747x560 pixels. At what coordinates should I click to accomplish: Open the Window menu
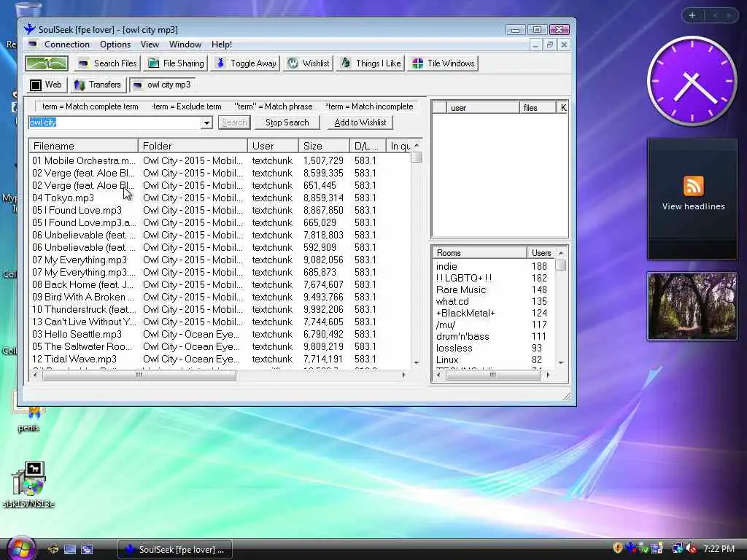[185, 44]
